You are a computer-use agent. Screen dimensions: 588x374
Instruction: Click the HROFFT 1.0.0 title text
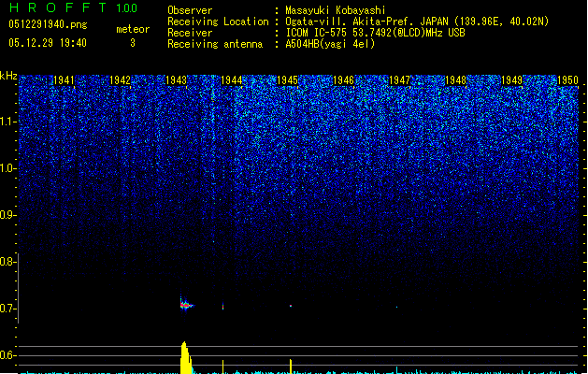pyautogui.click(x=74, y=7)
